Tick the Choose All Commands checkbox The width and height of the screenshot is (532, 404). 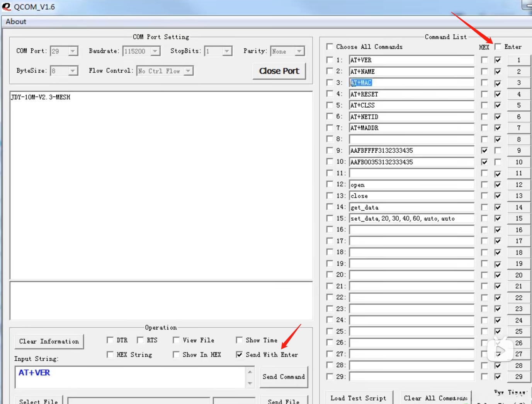click(330, 47)
